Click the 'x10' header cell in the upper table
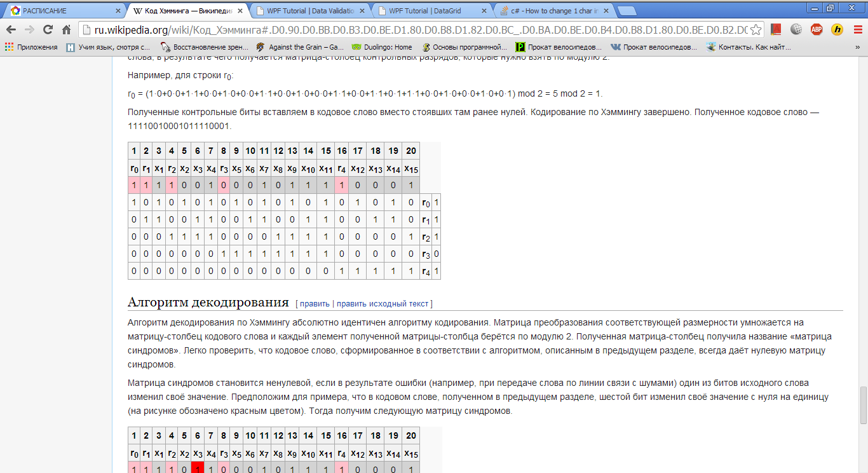Viewport: 868px width, 473px height. tap(308, 168)
